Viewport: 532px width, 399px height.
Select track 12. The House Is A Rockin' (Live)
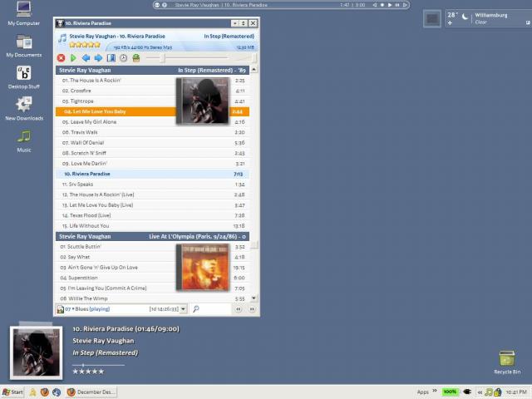[x=152, y=195]
